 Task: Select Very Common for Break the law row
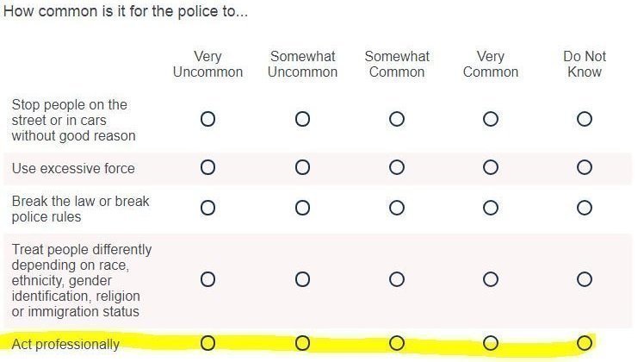(x=491, y=208)
